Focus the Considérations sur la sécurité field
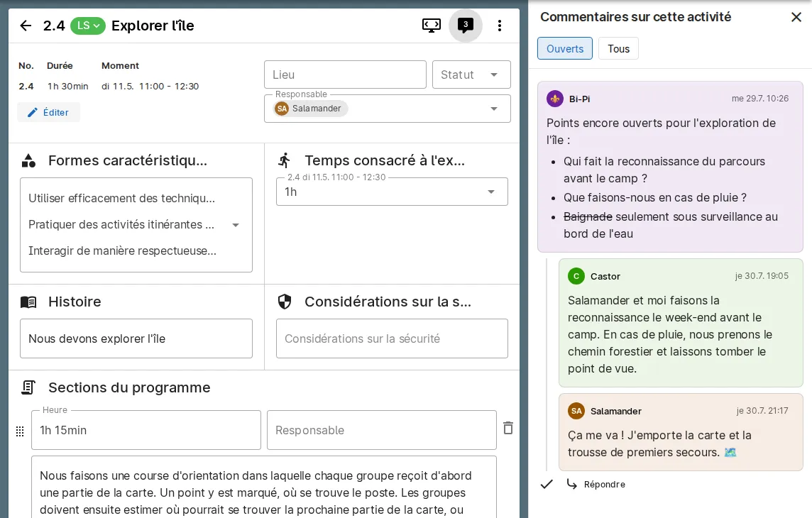Screen dimensions: 812x518 click(x=392, y=338)
